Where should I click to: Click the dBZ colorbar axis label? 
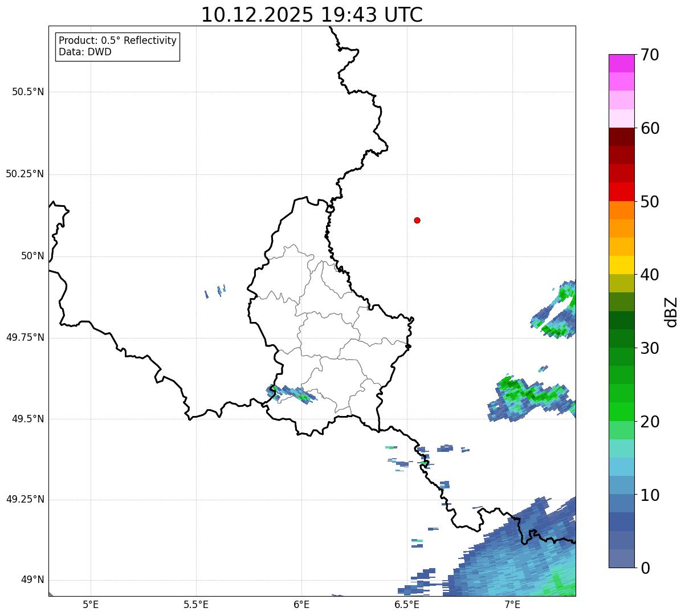671,312
